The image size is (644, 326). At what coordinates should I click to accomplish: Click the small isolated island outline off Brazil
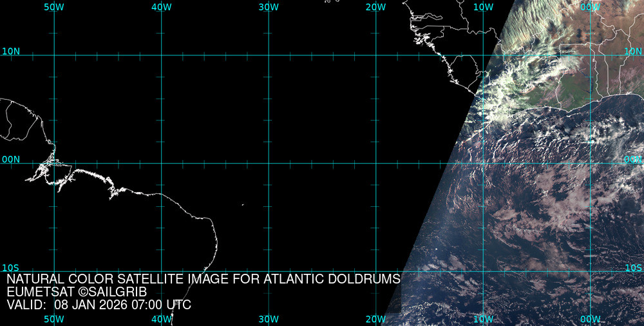point(243,205)
